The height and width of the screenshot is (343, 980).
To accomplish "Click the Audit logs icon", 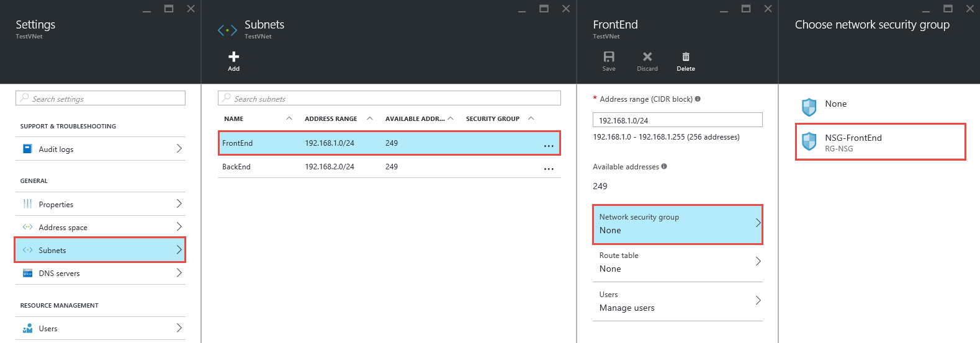I will [x=27, y=149].
